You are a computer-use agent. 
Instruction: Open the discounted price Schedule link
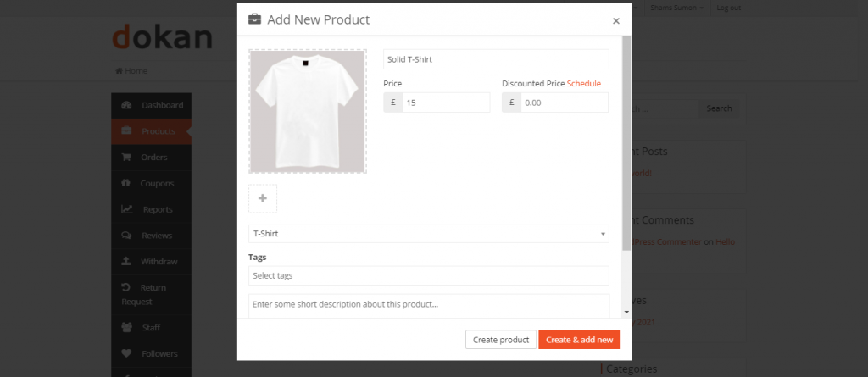584,84
